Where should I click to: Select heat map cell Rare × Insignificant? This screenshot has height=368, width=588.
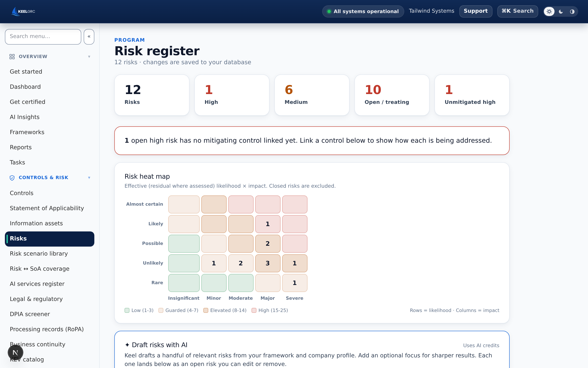tap(184, 283)
